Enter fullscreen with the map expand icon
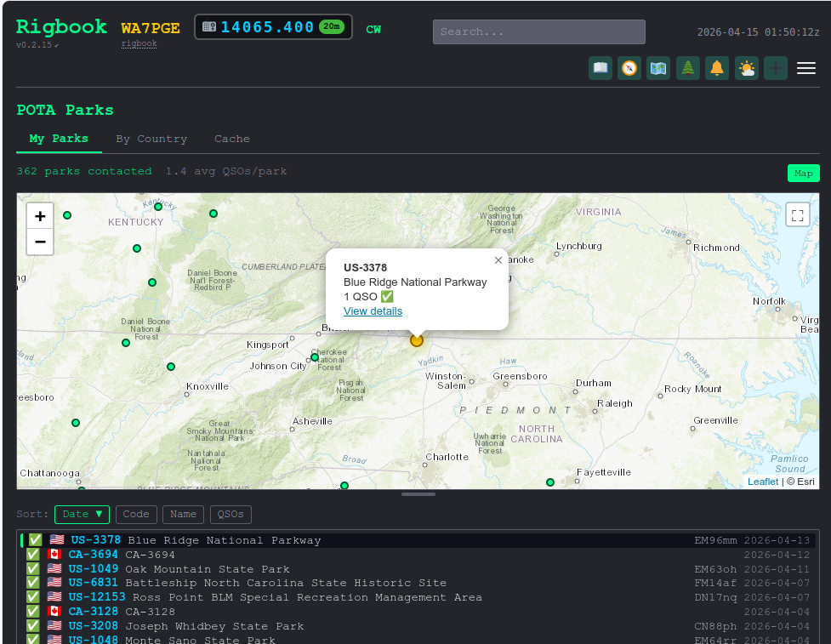The height and width of the screenshot is (644, 831). [797, 215]
